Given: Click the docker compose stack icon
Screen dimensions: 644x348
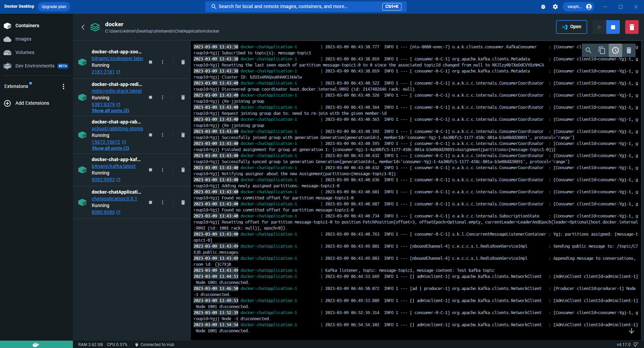Looking at the screenshot, I should pyautogui.click(x=95, y=27).
